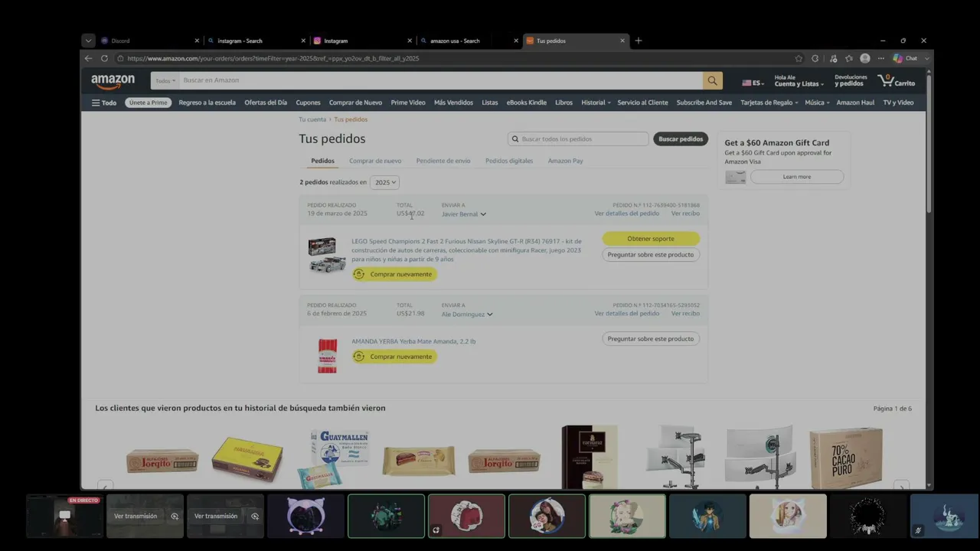Click the Guaymallen product image in recommendations
The height and width of the screenshot is (551, 980).
click(334, 458)
